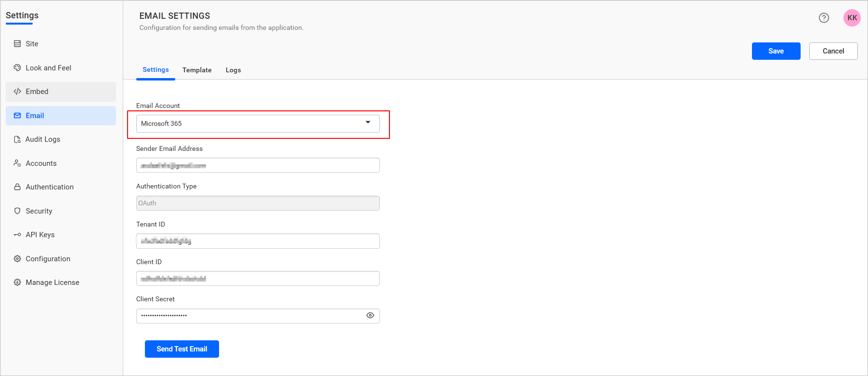This screenshot has height=376, width=868.
Task: Open the Email Account dropdown arrow
Action: click(368, 122)
